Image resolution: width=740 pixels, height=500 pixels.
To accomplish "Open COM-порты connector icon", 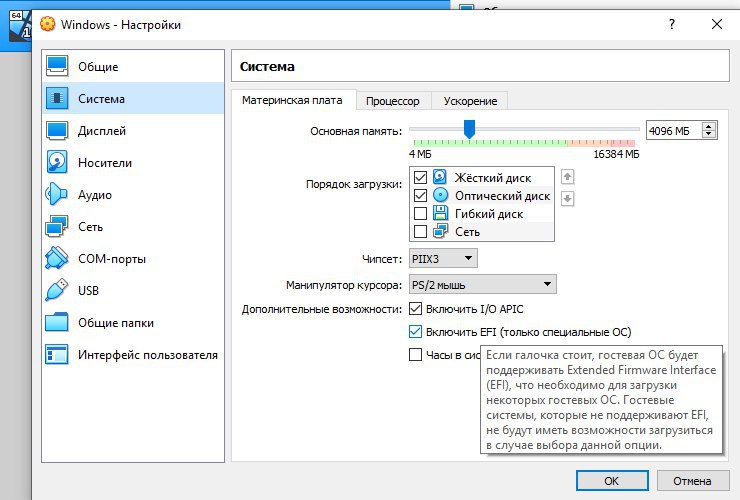I will point(57,259).
